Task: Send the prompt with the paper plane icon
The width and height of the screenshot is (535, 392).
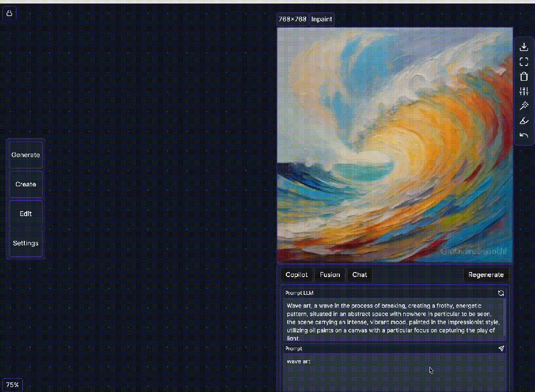Action: pos(501,348)
